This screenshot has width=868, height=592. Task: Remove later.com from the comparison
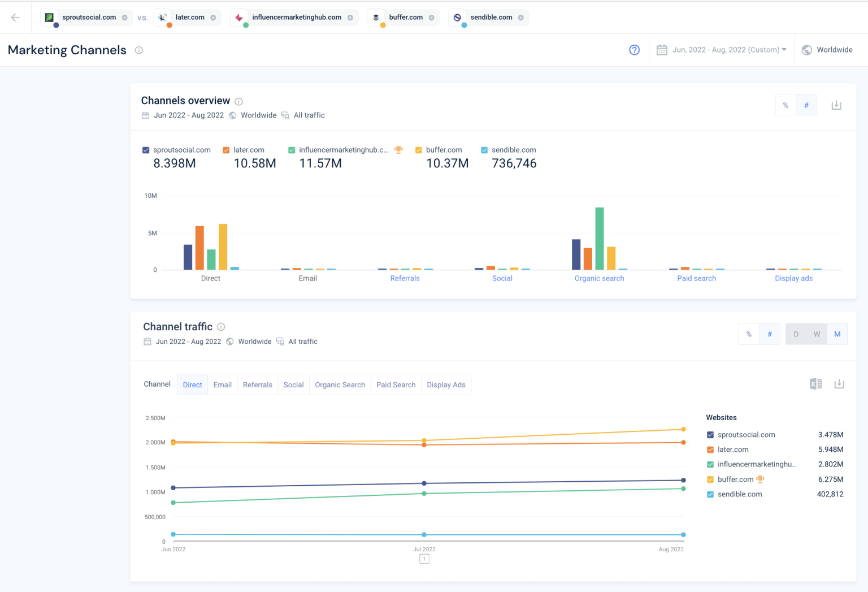[213, 18]
